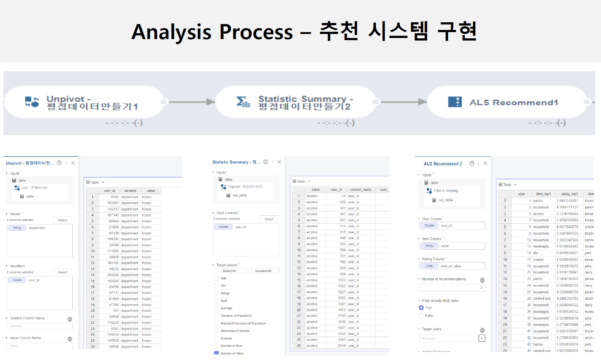Click the All users target input field
Viewport: 601px width, 364px height.
448,338
